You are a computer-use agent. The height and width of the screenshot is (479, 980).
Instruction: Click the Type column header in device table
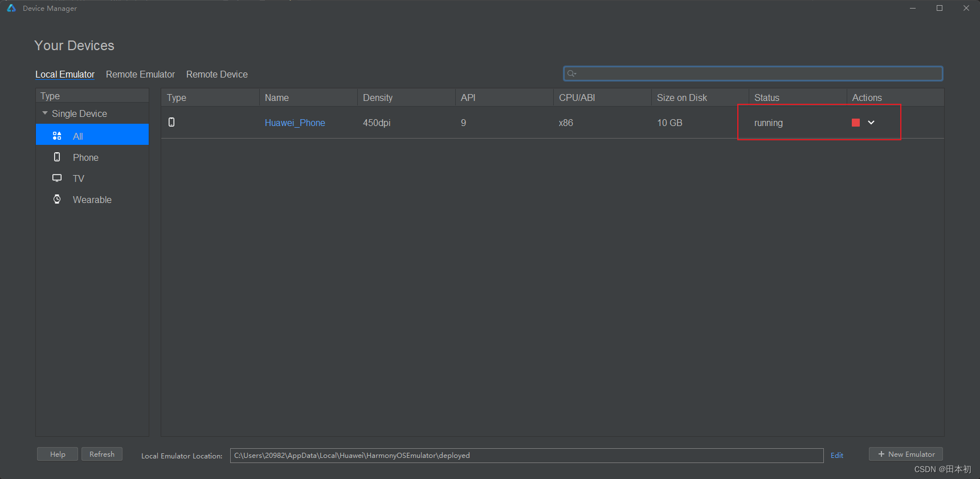(x=210, y=98)
